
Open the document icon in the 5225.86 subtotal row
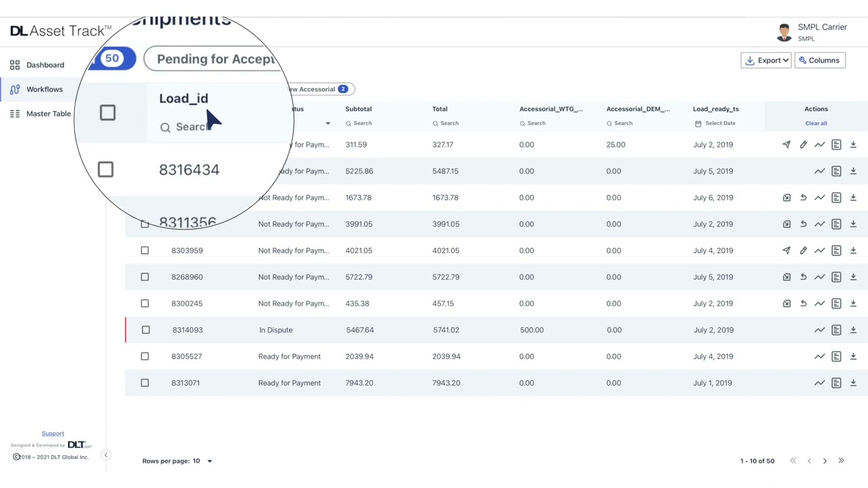(836, 171)
